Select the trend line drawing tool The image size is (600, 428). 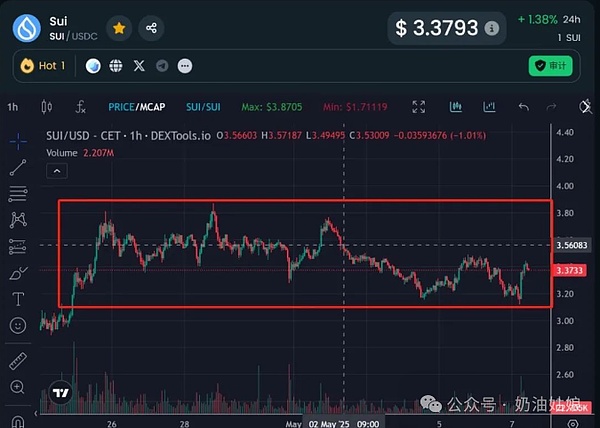tap(17, 168)
